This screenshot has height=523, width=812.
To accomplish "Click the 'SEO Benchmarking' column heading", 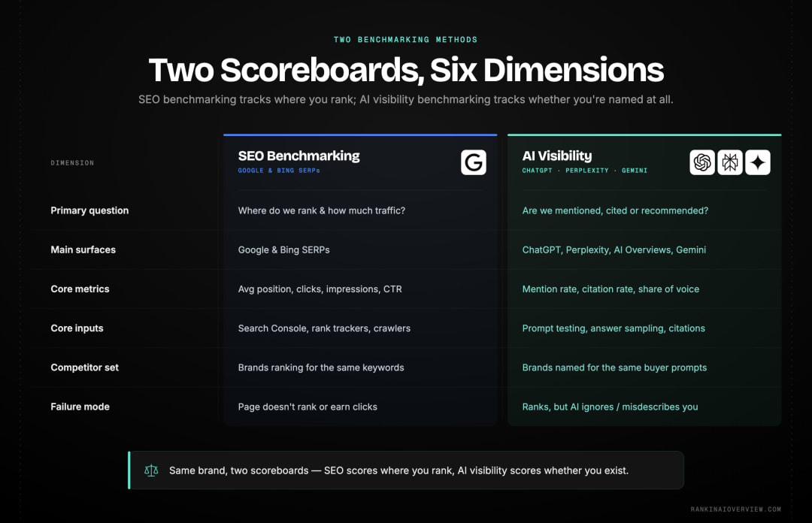I will pyautogui.click(x=298, y=156).
